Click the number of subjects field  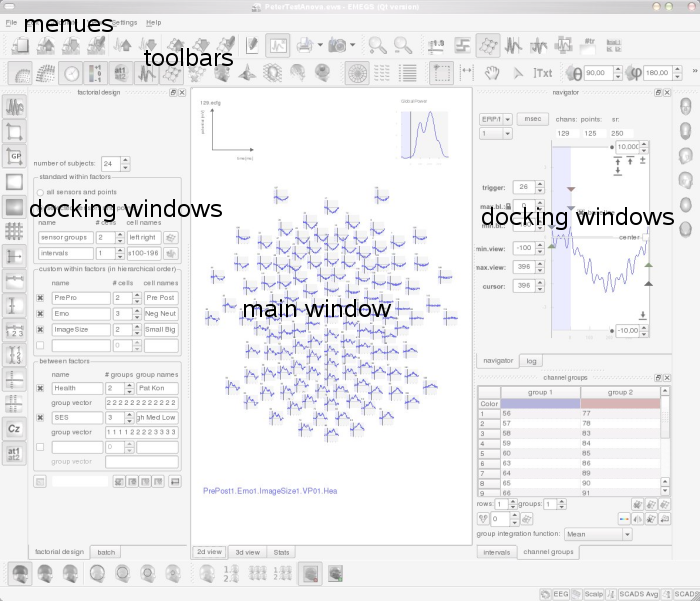(x=108, y=163)
